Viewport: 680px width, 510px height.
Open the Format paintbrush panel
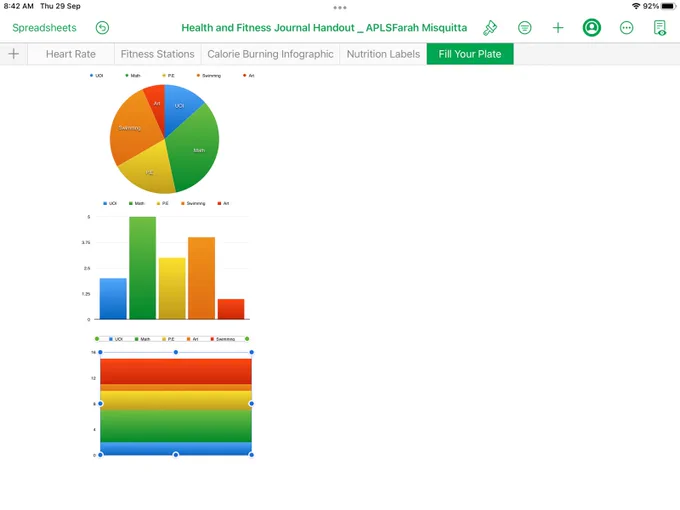tap(490, 28)
